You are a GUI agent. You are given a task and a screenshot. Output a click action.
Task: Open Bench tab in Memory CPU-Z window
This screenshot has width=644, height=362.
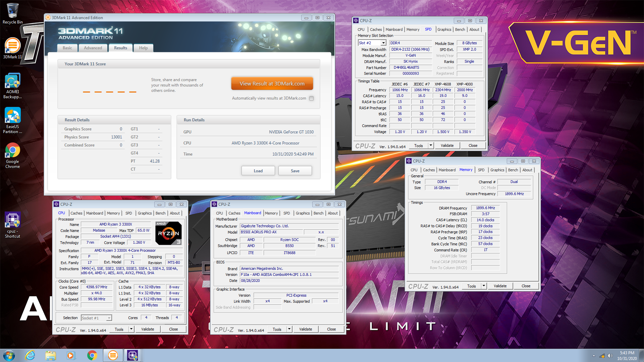[x=513, y=170]
